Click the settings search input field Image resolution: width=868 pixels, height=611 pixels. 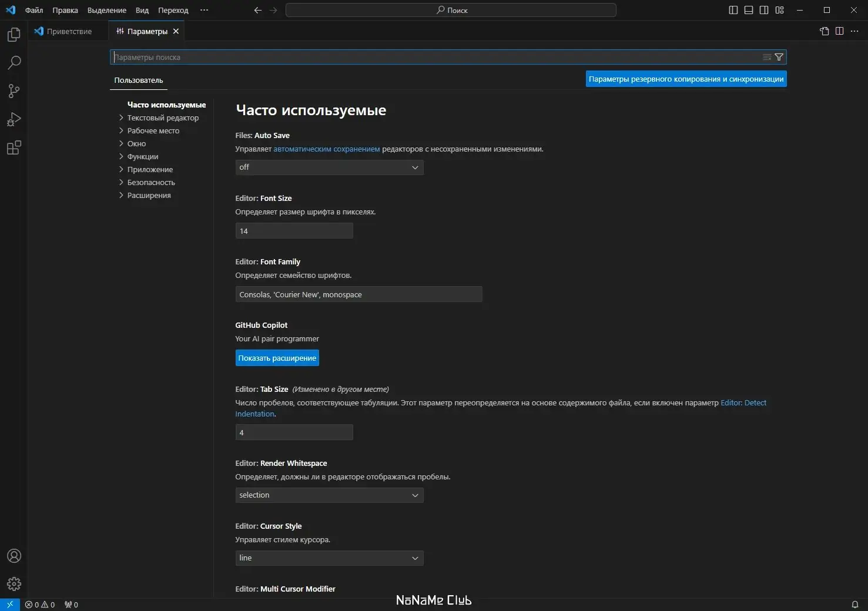[435, 57]
